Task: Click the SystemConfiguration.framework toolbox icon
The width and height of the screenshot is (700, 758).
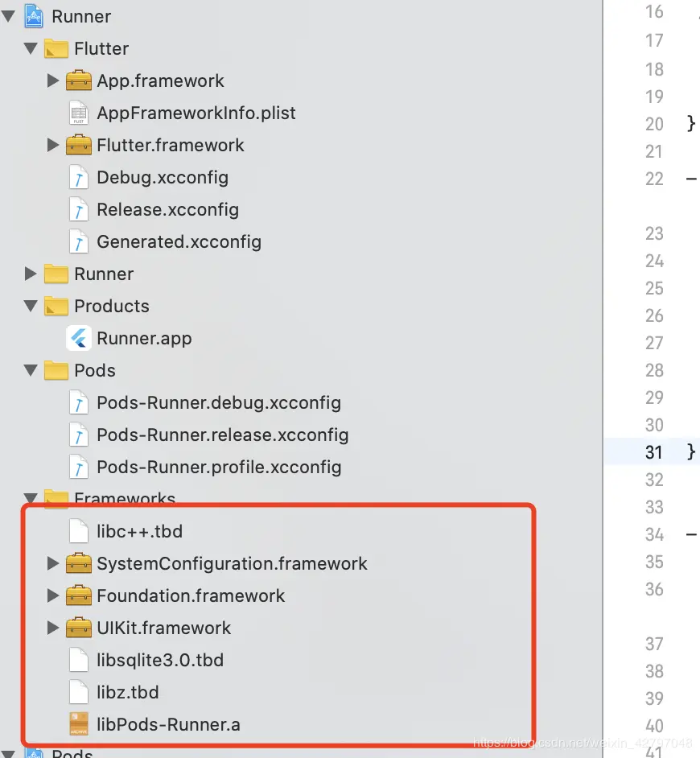Action: point(79,562)
